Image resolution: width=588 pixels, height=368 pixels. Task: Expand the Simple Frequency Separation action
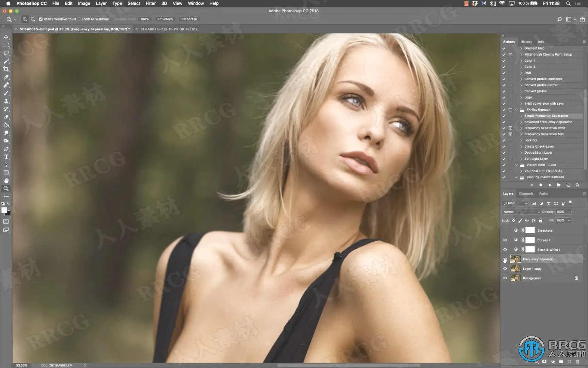click(521, 116)
